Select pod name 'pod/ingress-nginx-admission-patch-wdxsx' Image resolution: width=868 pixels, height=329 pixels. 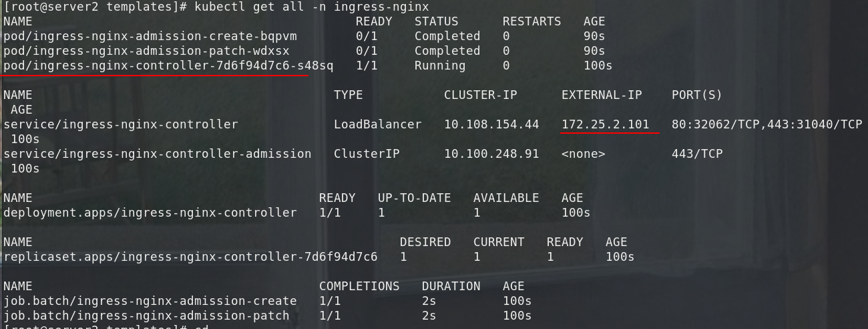146,51
